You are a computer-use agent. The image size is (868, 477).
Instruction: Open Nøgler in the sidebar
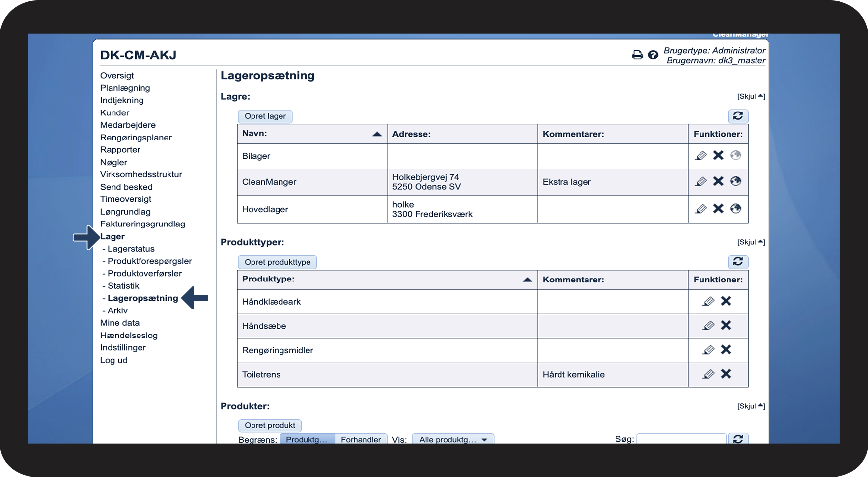tap(113, 163)
